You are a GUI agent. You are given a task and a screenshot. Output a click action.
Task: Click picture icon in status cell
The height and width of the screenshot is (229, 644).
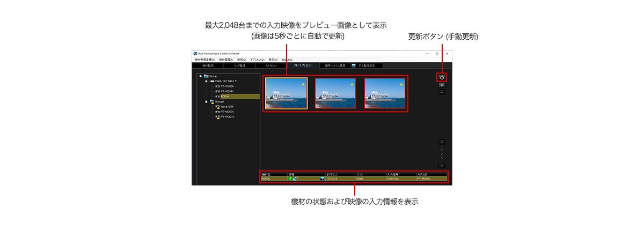pyautogui.click(x=322, y=178)
